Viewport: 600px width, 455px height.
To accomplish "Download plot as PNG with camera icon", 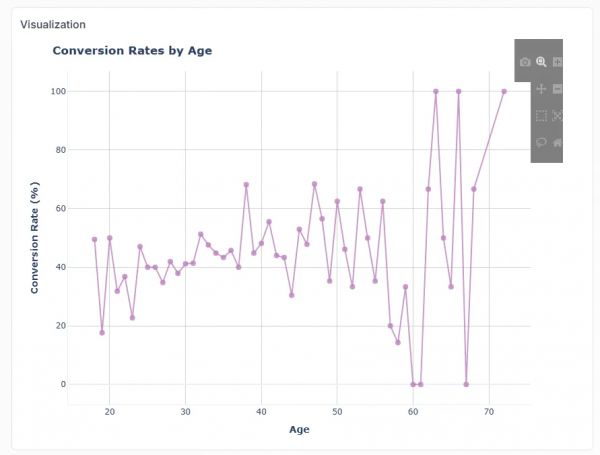I will coord(525,62).
